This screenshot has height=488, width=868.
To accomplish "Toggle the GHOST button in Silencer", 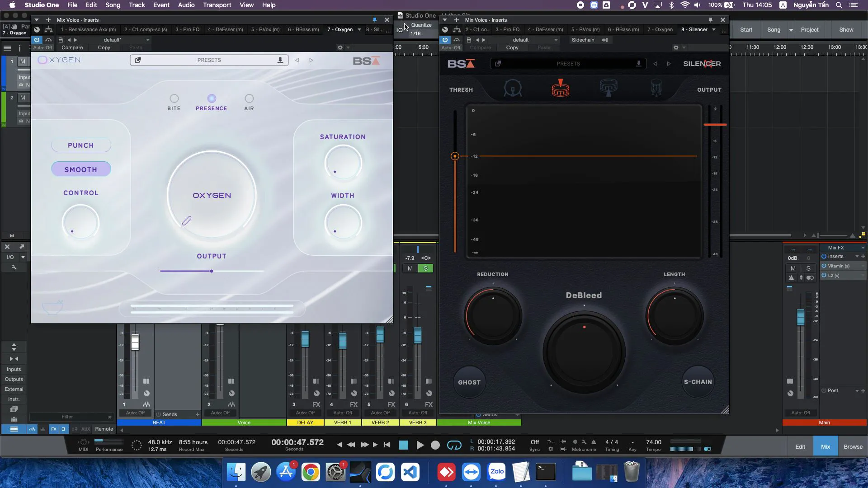I will 469,382.
